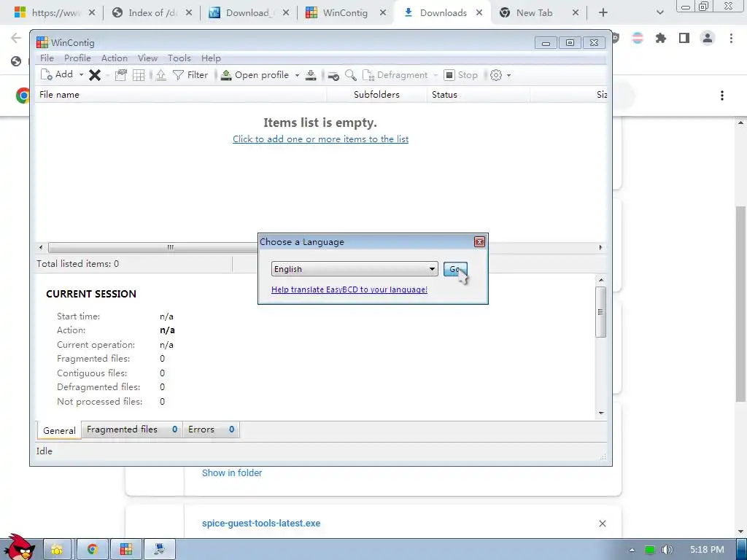Screen dimensions: 747x560
Task: Open the options gear icon
Action: pos(496,75)
